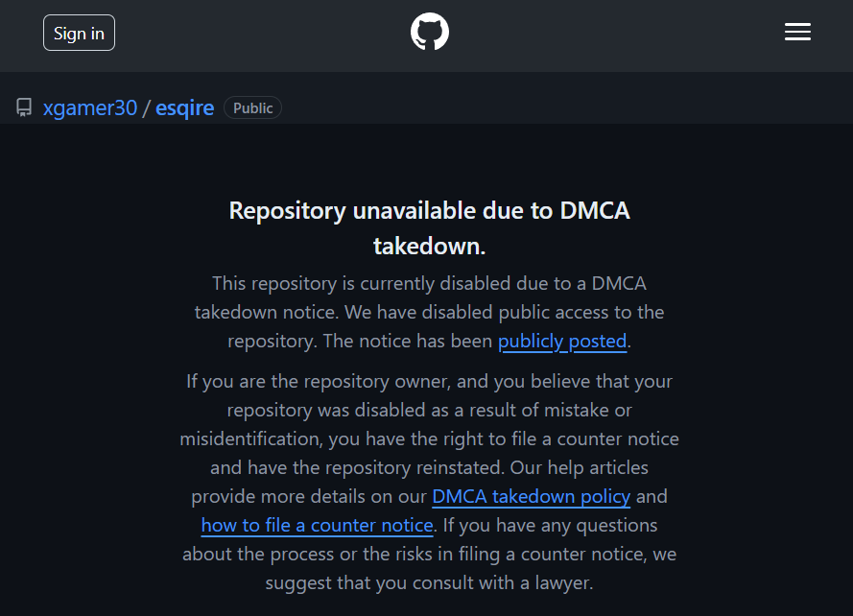Click the Public visibility badge

pos(252,107)
